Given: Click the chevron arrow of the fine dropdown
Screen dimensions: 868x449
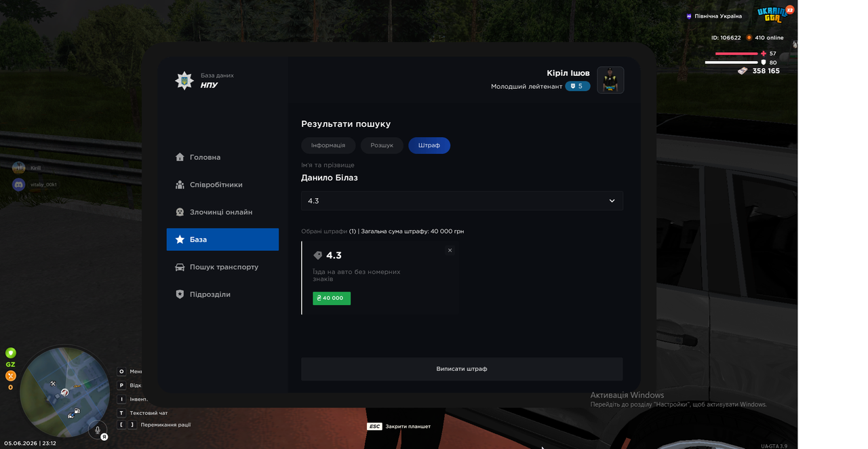Looking at the screenshot, I should (612, 201).
